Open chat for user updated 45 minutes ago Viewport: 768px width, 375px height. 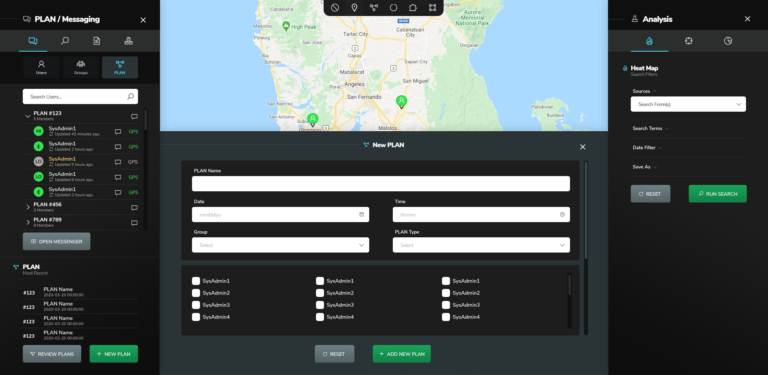click(118, 132)
